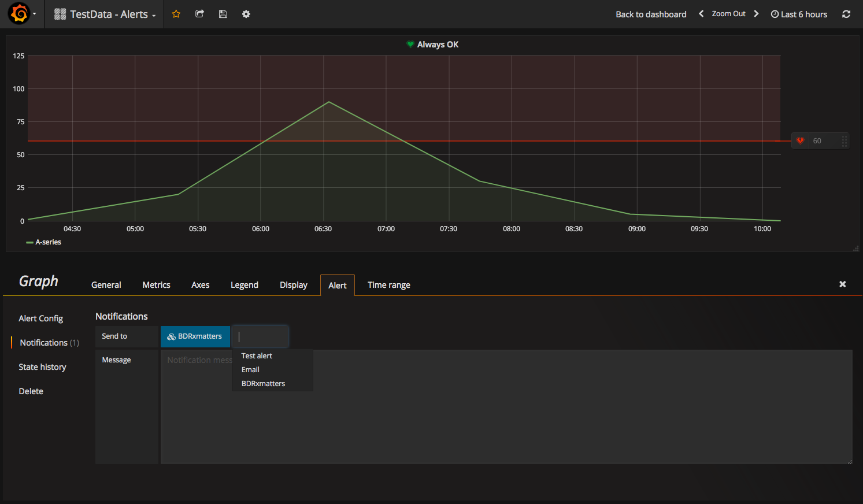863x504 pixels.
Task: Click the graph peak near 06:30
Action: tap(329, 102)
